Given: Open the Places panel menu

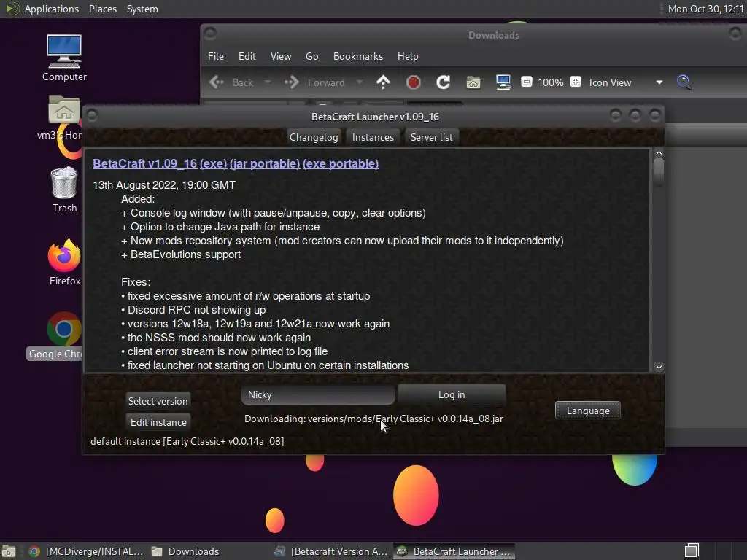Looking at the screenshot, I should [103, 9].
